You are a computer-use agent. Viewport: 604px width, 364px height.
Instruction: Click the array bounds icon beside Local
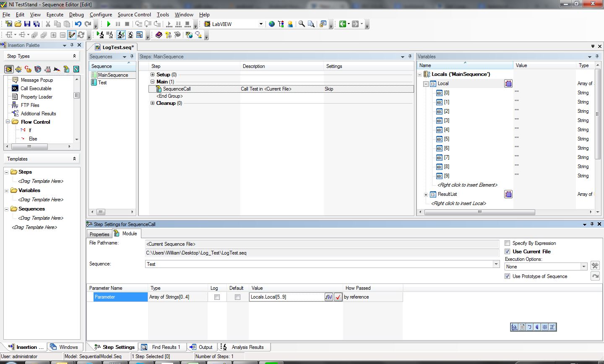point(508,83)
